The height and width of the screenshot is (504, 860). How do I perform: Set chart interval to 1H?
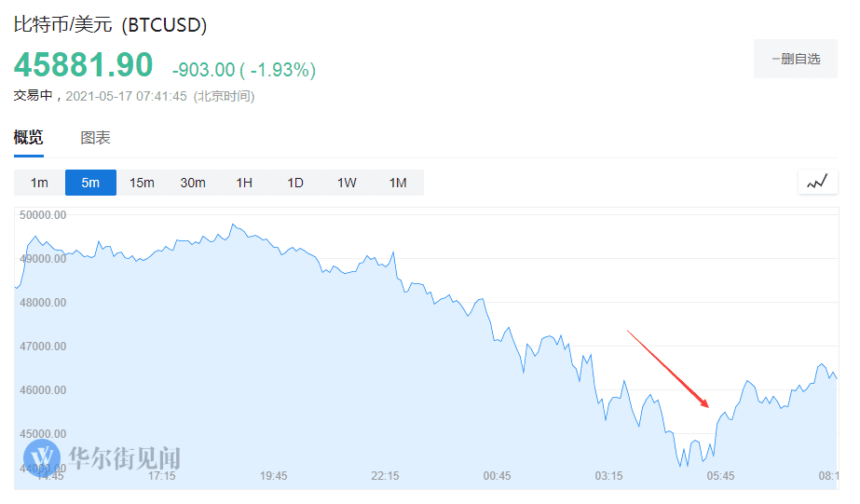tap(244, 183)
